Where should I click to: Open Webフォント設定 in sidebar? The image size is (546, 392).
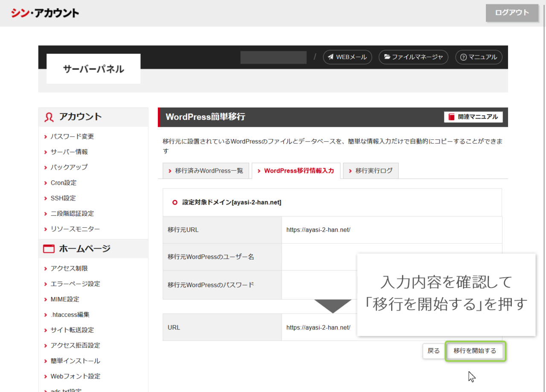click(75, 376)
